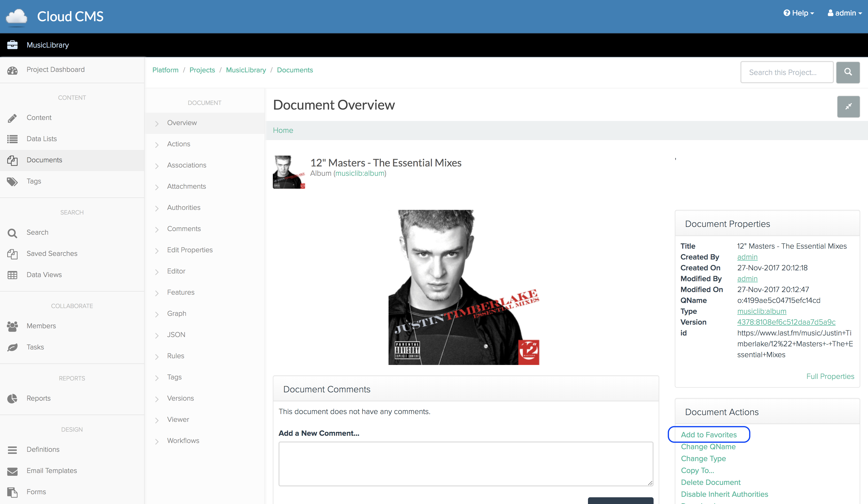Click Disable Inherit Authorities action
Image resolution: width=868 pixels, height=504 pixels.
724,494
